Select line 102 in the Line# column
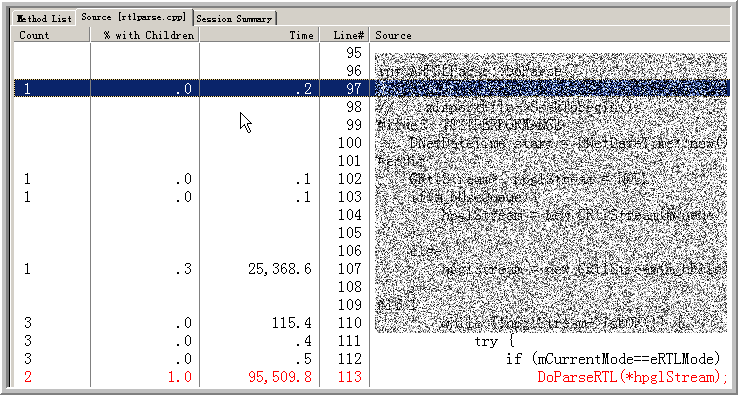The image size is (738, 395). [x=350, y=179]
